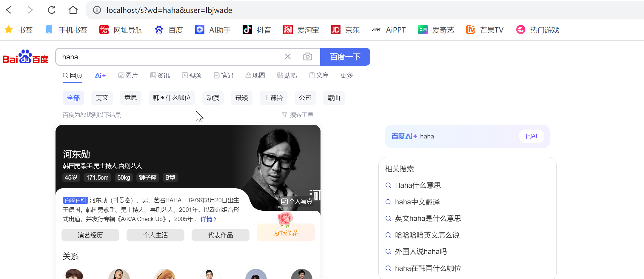Click the 演艺经历 button
The image size is (644, 279).
pos(90,235)
